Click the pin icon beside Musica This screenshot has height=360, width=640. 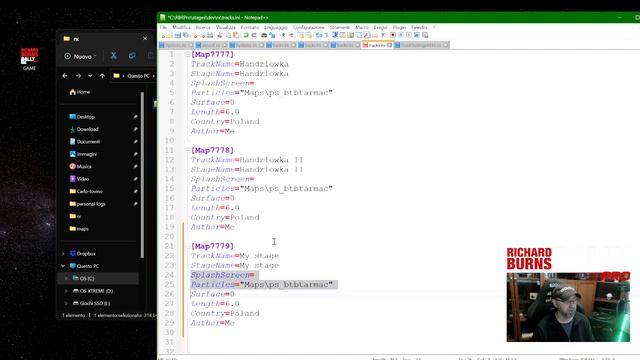click(135, 167)
